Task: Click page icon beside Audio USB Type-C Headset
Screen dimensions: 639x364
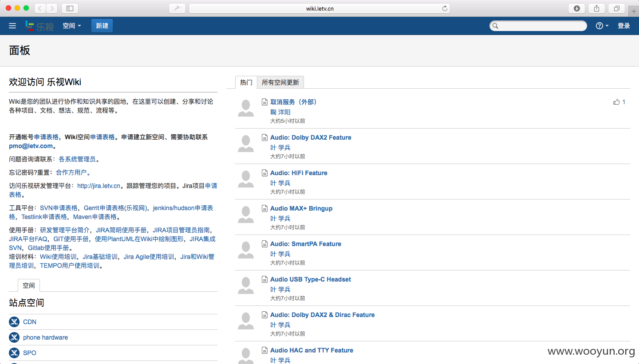Action: [264, 279]
